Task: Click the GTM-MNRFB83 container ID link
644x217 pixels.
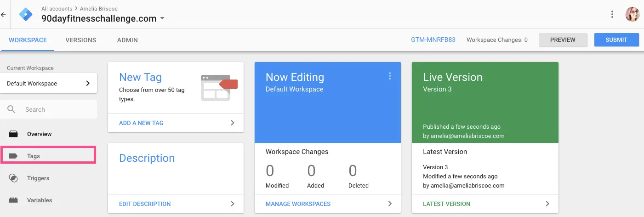Action: point(433,40)
